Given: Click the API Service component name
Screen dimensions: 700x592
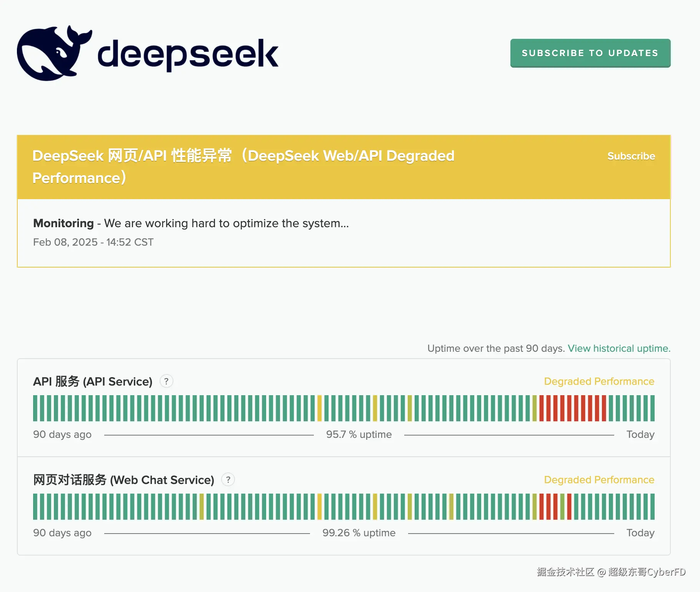Looking at the screenshot, I should pyautogui.click(x=93, y=381).
